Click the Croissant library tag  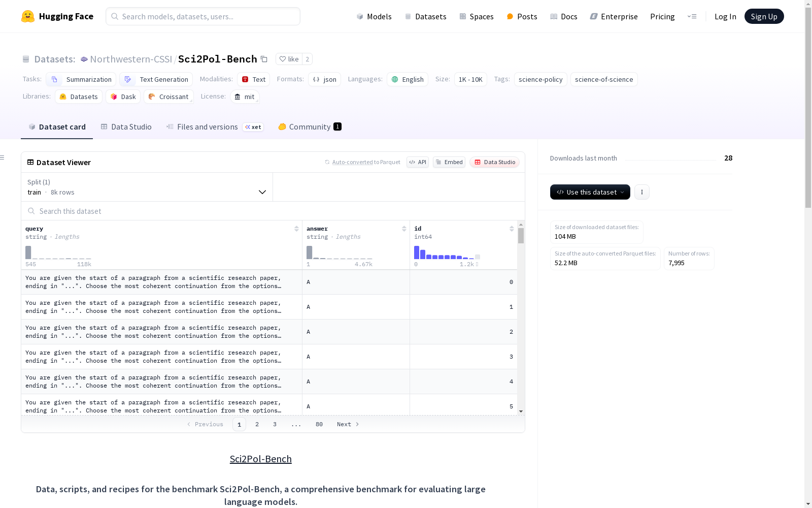coord(168,97)
